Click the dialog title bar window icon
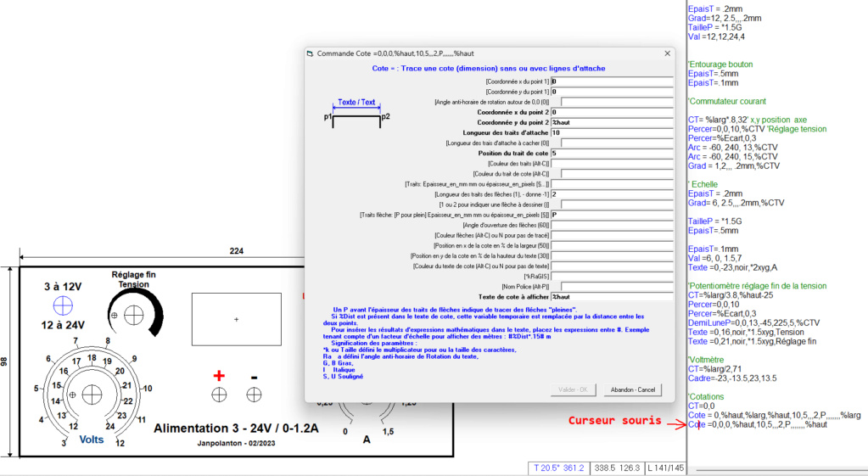868x476 pixels. (310, 53)
